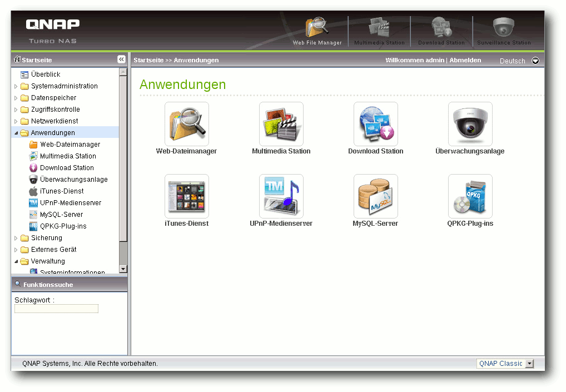566x392 pixels.
Task: Open Surveillance Station in top header
Action: click(504, 31)
